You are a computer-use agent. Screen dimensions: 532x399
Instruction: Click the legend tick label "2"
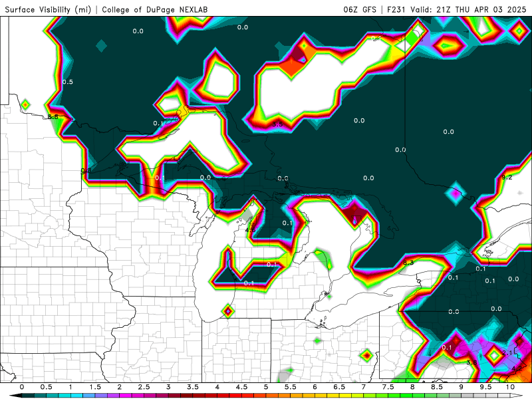(120, 387)
